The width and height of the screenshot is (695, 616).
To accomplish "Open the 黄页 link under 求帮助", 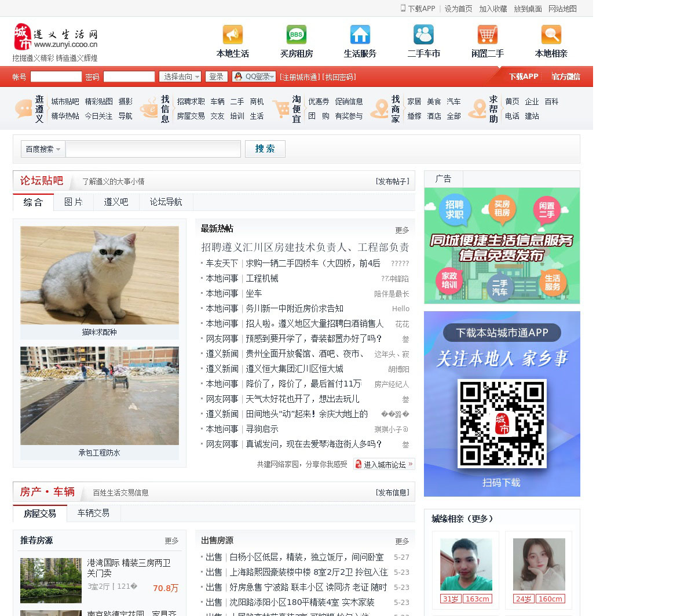I will coord(512,101).
